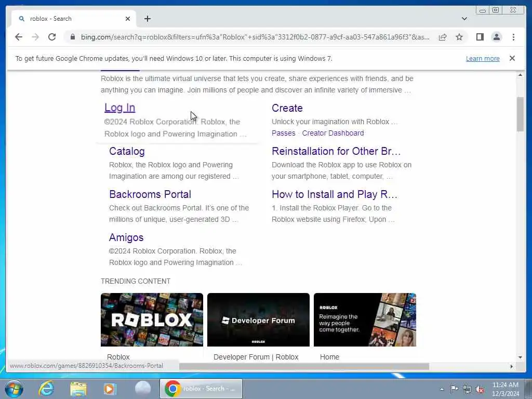This screenshot has width=532, height=399.
Task: Open the Reimagine the way people come together thumbnail
Action: 365,320
